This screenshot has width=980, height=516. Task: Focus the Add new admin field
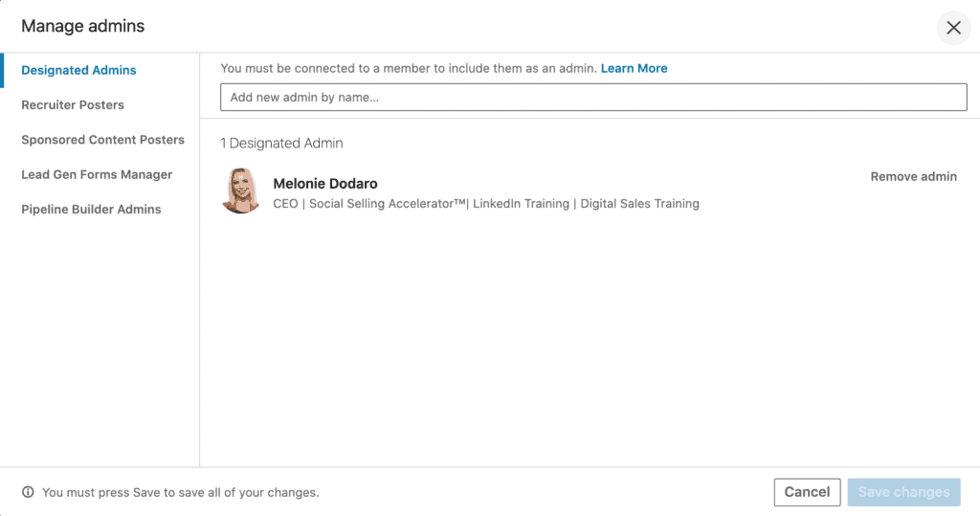tap(593, 98)
